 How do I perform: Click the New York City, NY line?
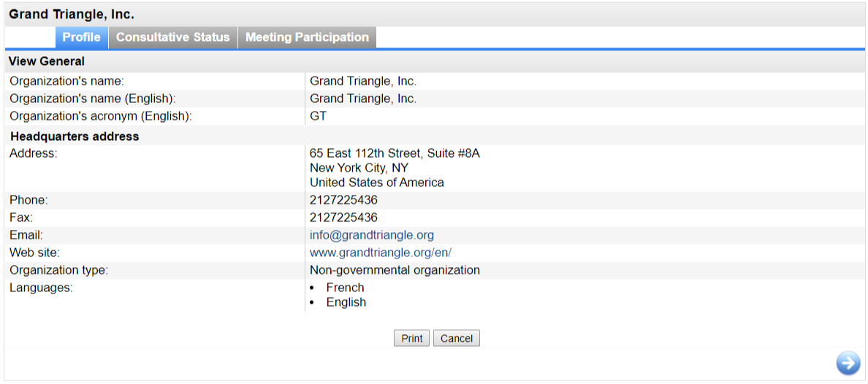(x=359, y=168)
